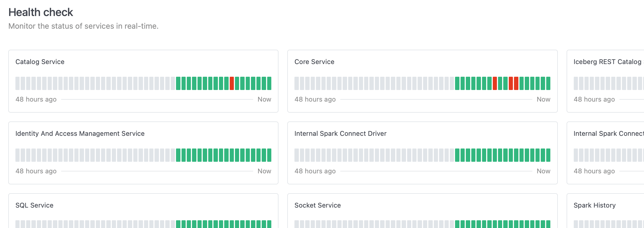The width and height of the screenshot is (644, 228).
Task: Click '48 hours ago' under Internal Spark Connect Driver
Action: point(315,171)
